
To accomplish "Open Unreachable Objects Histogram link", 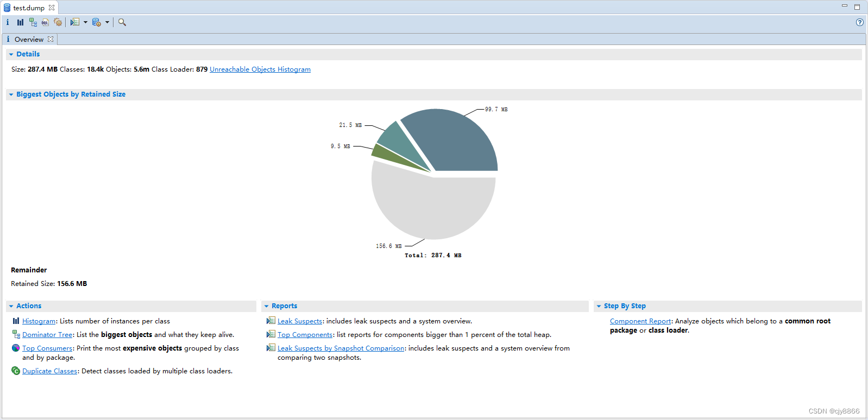I will 260,69.
